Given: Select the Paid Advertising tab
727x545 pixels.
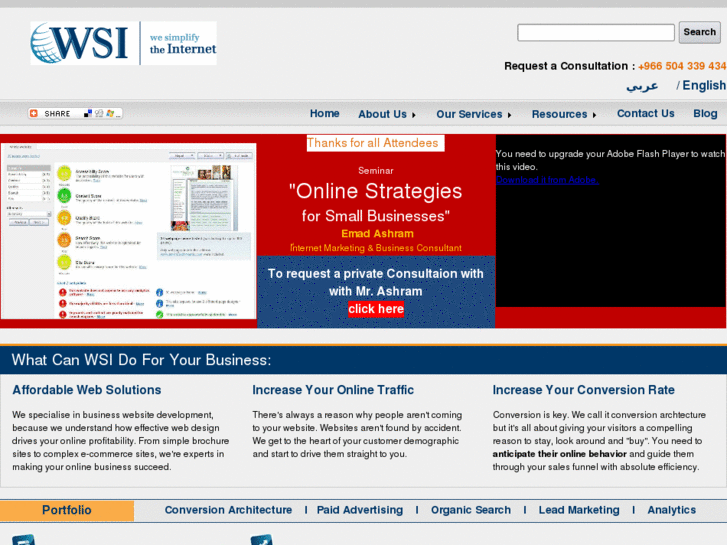Looking at the screenshot, I should coord(360,510).
